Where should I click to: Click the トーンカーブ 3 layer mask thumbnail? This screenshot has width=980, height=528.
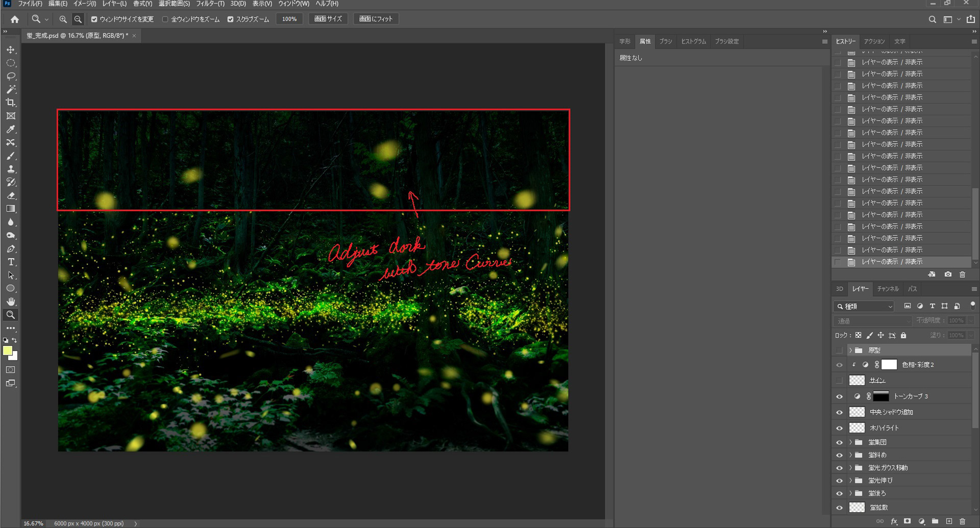(x=881, y=397)
